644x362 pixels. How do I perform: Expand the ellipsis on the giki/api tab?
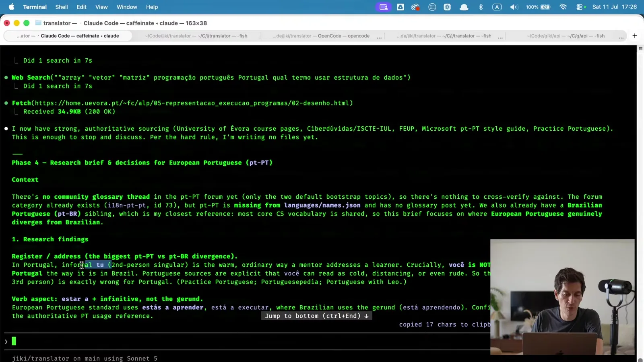coord(621,37)
